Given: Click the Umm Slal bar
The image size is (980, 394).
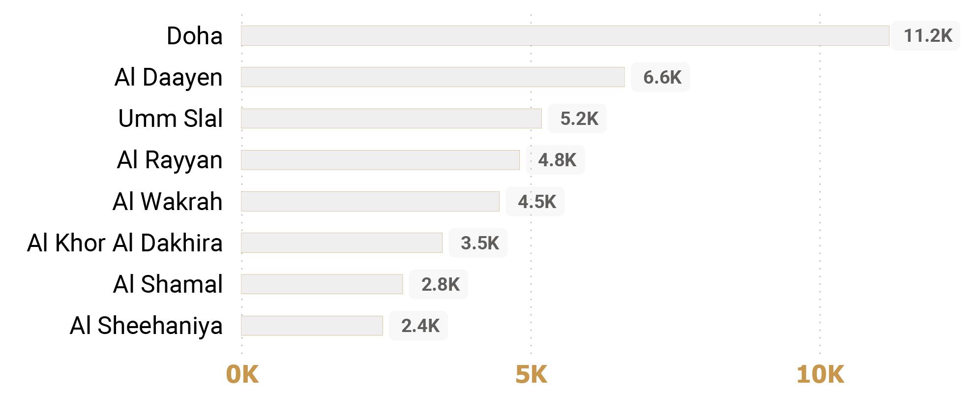Looking at the screenshot, I should click(391, 119).
